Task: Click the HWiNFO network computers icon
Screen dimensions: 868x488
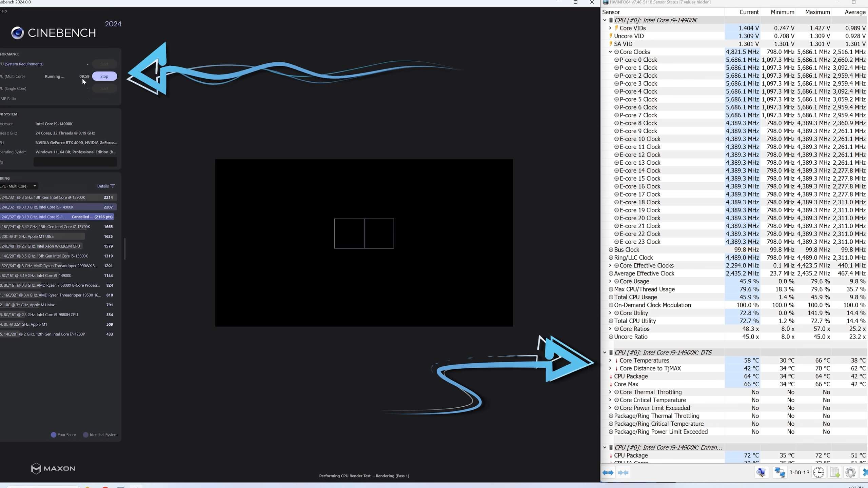Action: tap(780, 472)
